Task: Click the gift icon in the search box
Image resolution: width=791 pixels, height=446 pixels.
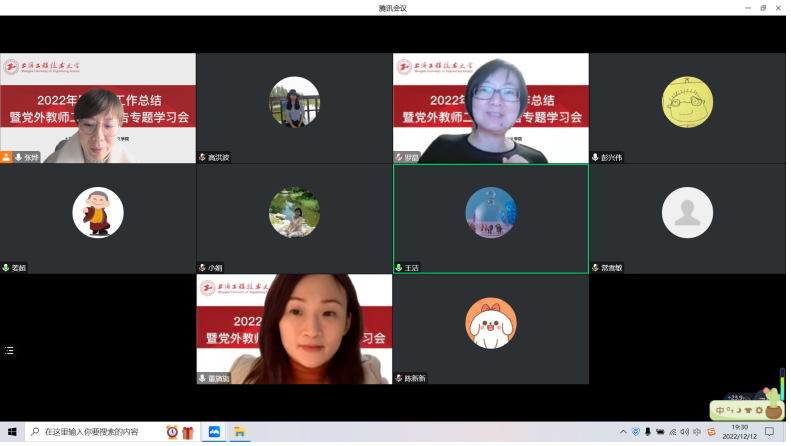Action: pyautogui.click(x=187, y=432)
